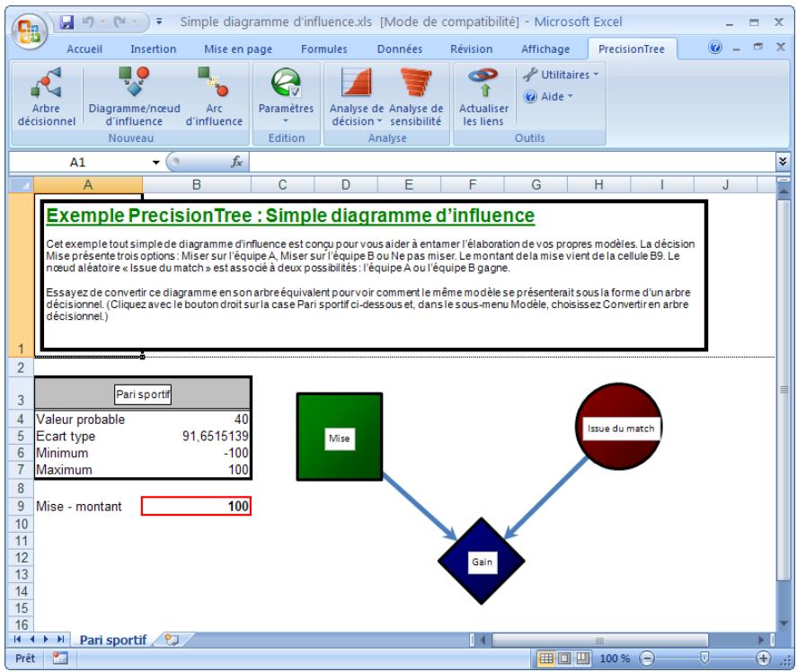Switch to Page Break Preview
This screenshot has height=672, width=797.
click(582, 659)
